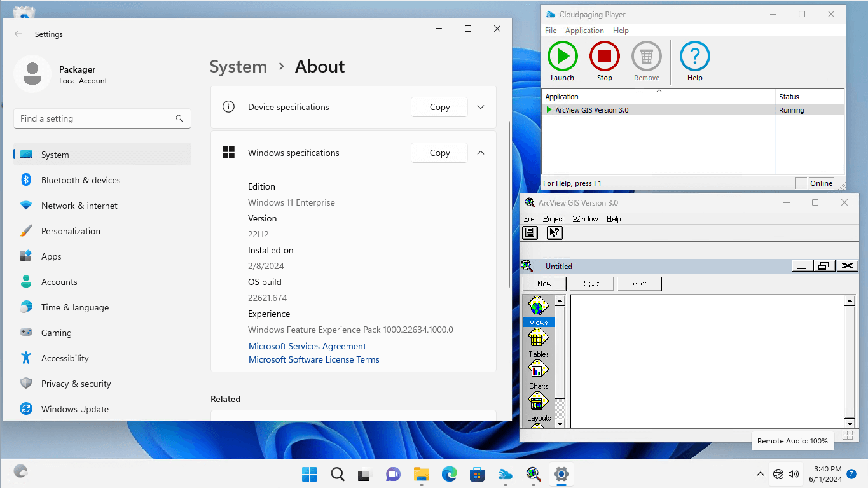
Task: Open the Project menu in ArcView
Action: (x=553, y=218)
